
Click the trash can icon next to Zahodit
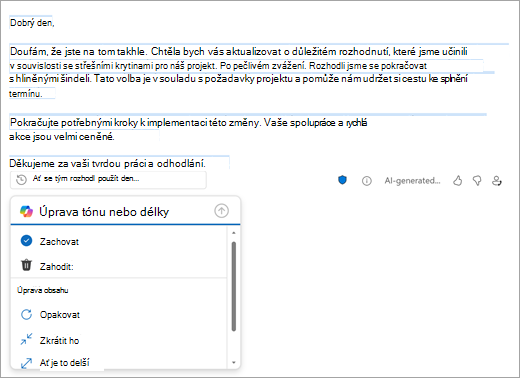pyautogui.click(x=26, y=265)
